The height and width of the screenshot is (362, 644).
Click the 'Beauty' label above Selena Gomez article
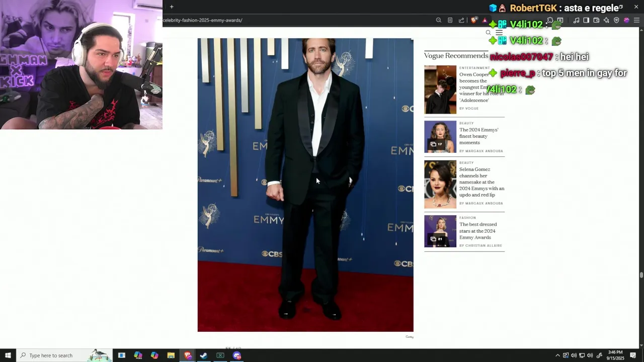(x=466, y=163)
